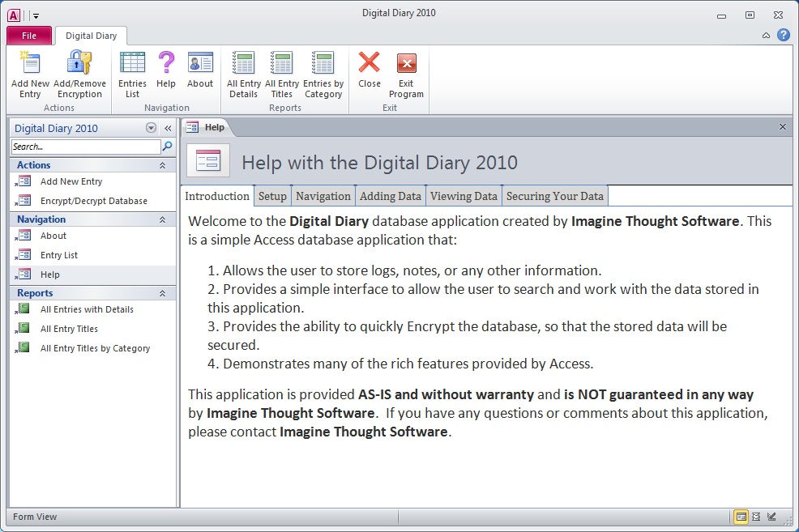Click Exit Program in the ribbon
Screen dimensions: 799x532
406,74
